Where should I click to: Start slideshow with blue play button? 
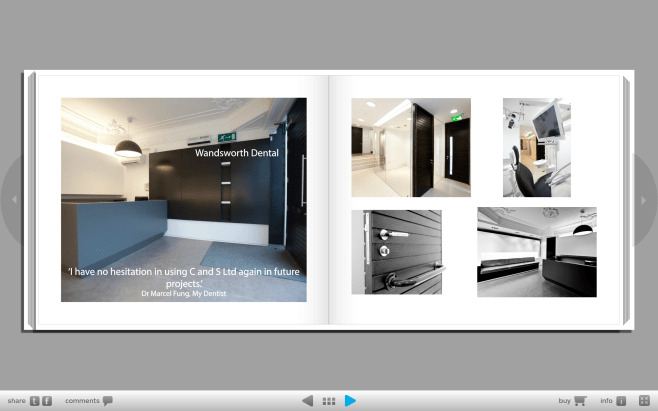(x=350, y=401)
